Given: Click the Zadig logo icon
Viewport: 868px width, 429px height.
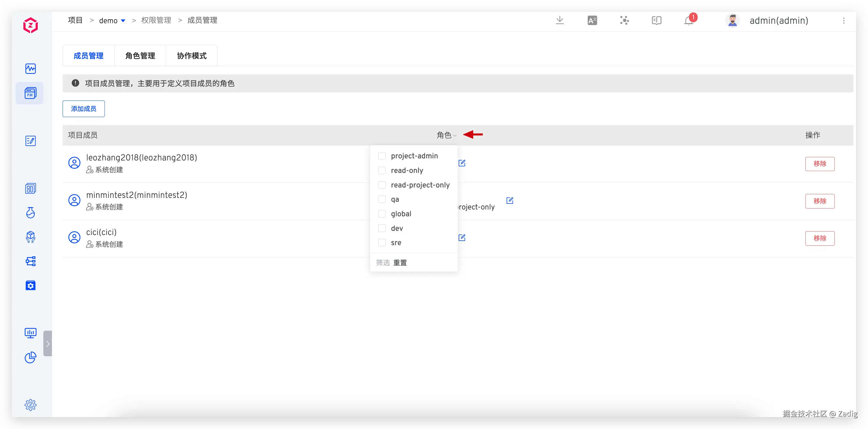Looking at the screenshot, I should coord(30,25).
